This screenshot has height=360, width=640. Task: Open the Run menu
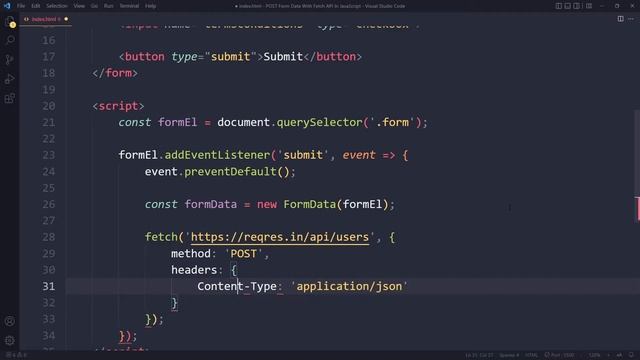109,6
